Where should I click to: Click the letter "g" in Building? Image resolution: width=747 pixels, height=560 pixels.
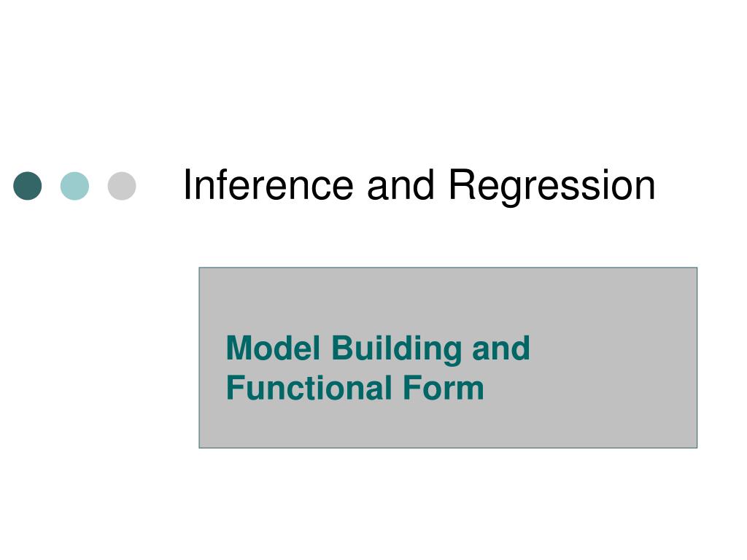pyautogui.click(x=450, y=354)
